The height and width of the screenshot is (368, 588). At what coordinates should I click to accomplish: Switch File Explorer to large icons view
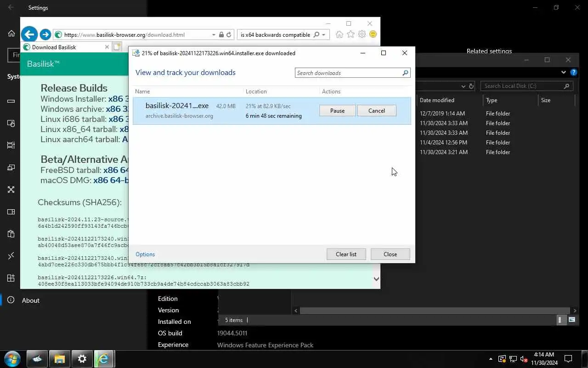(572, 320)
